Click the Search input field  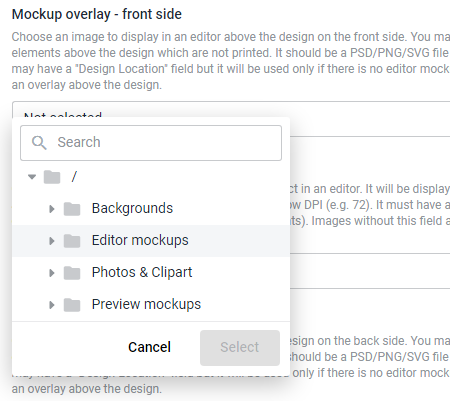click(151, 143)
